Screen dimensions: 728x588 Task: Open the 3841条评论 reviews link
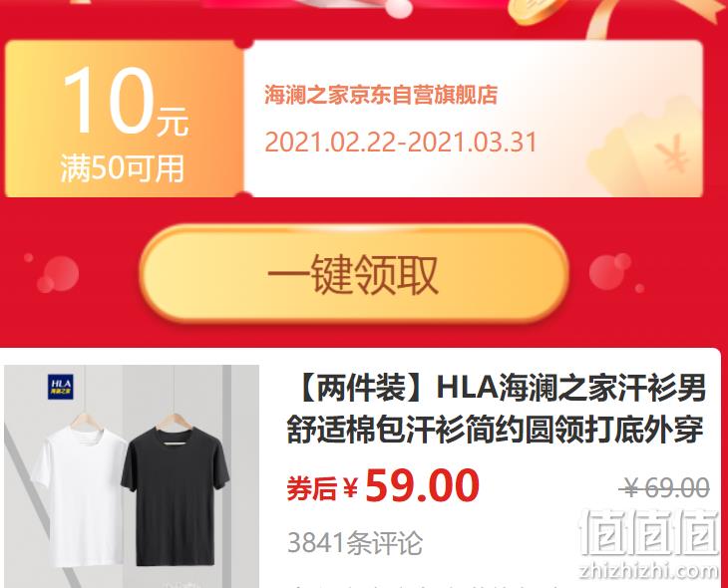355,542
